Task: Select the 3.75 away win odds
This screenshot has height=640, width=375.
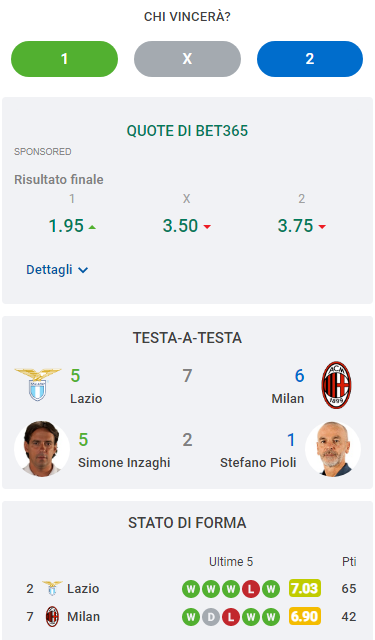Action: tap(302, 226)
